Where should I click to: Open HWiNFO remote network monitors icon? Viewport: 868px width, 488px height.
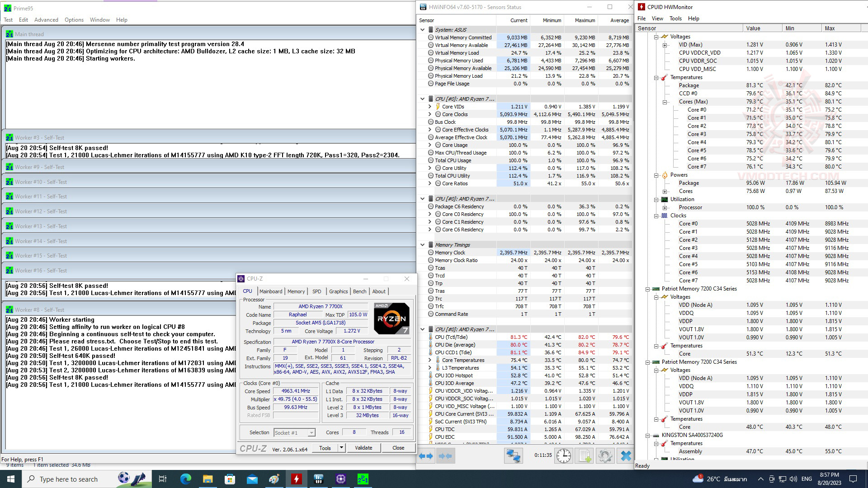click(513, 456)
